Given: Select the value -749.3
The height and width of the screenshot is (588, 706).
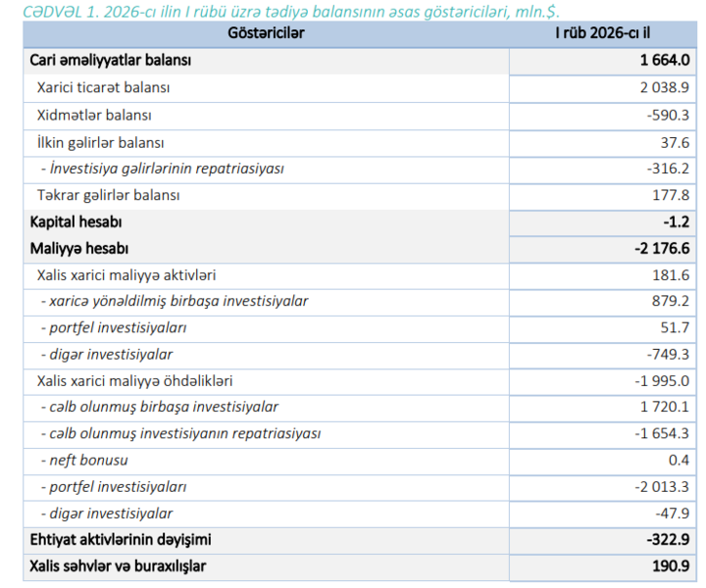Looking at the screenshot, I should [668, 355].
